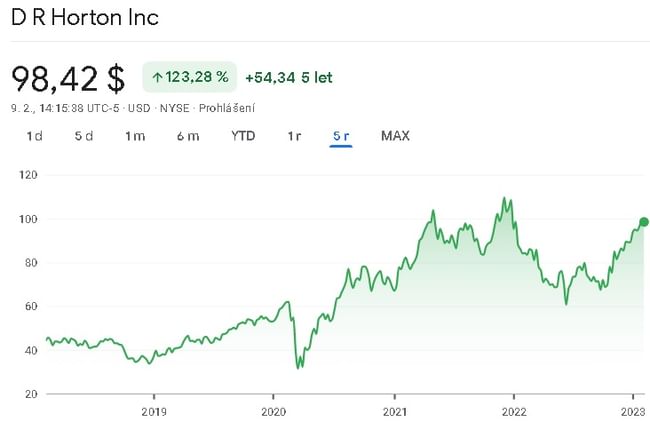Select the 1r range tab
The width and height of the screenshot is (650, 423).
coord(294,136)
